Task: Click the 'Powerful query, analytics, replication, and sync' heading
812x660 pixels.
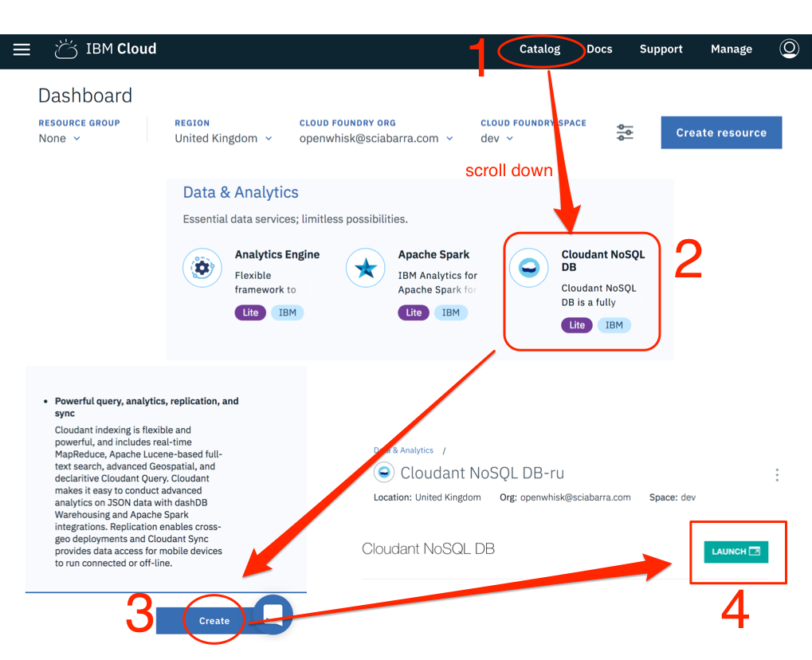Action: click(x=147, y=407)
